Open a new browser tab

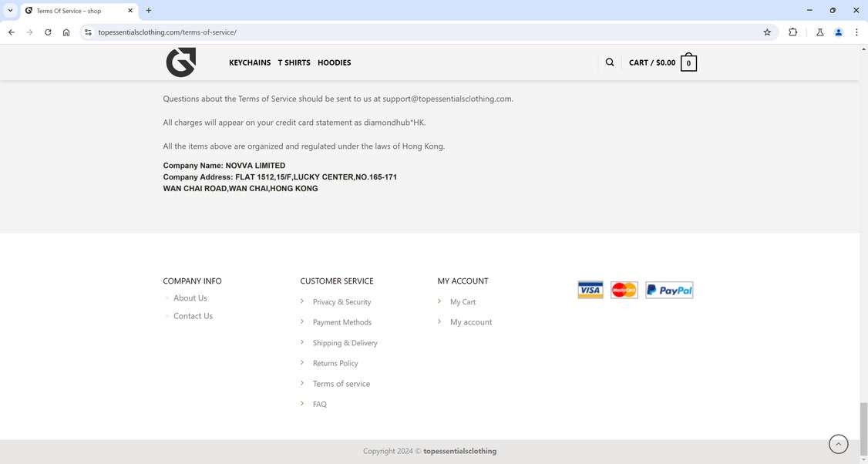pos(148,11)
